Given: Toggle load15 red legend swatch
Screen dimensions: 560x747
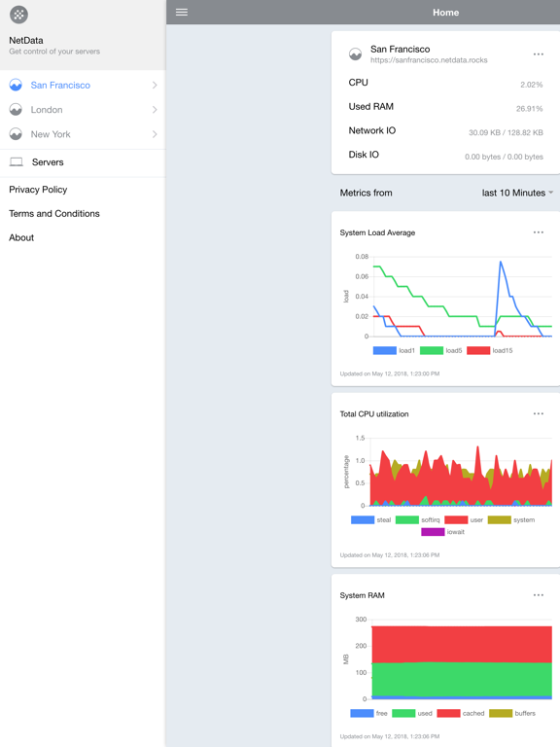Looking at the screenshot, I should click(x=478, y=350).
